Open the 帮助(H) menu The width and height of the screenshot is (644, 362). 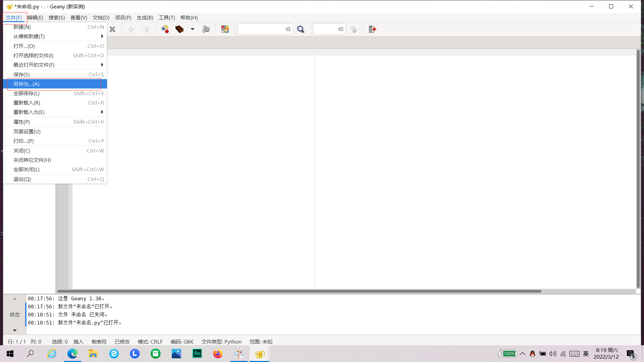189,17
